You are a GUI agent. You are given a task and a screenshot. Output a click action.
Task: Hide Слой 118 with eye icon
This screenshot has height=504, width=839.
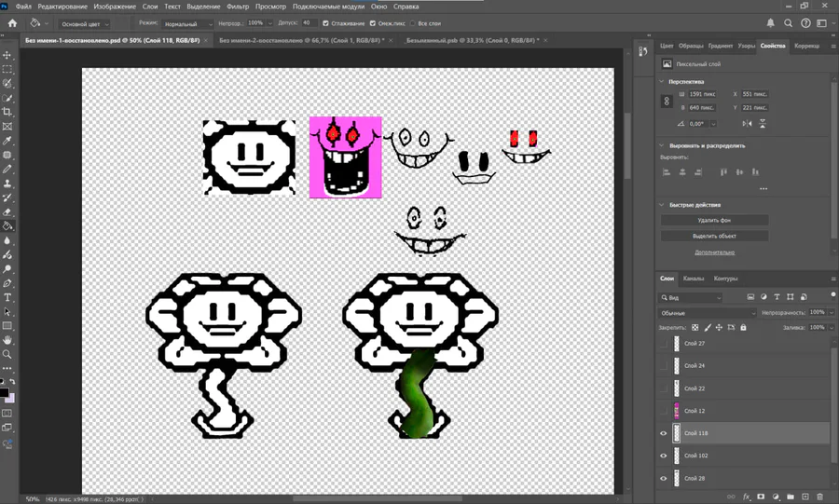tap(664, 433)
